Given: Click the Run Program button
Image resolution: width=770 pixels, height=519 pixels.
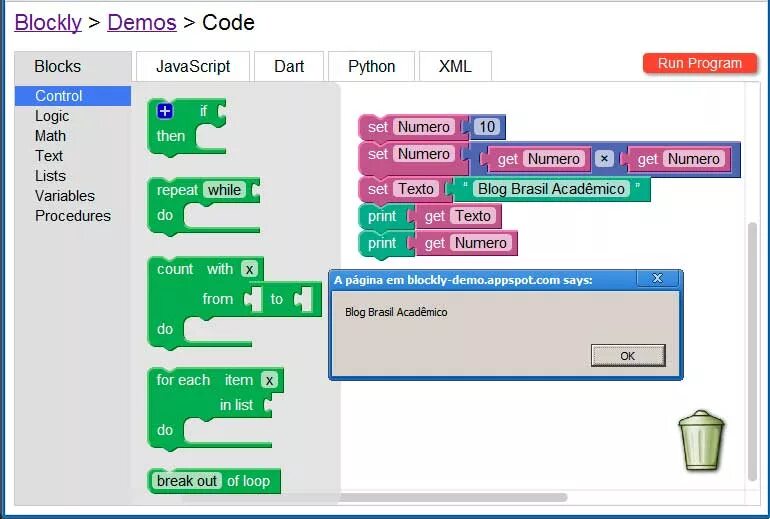Looking at the screenshot, I should click(x=700, y=63).
